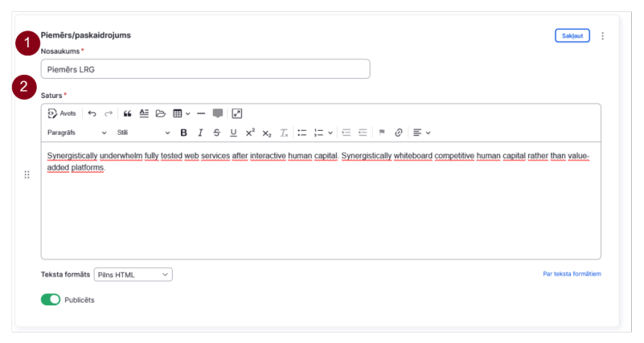Click the Sakļaut collapse button
This screenshot has width=644, height=343.
(572, 35)
